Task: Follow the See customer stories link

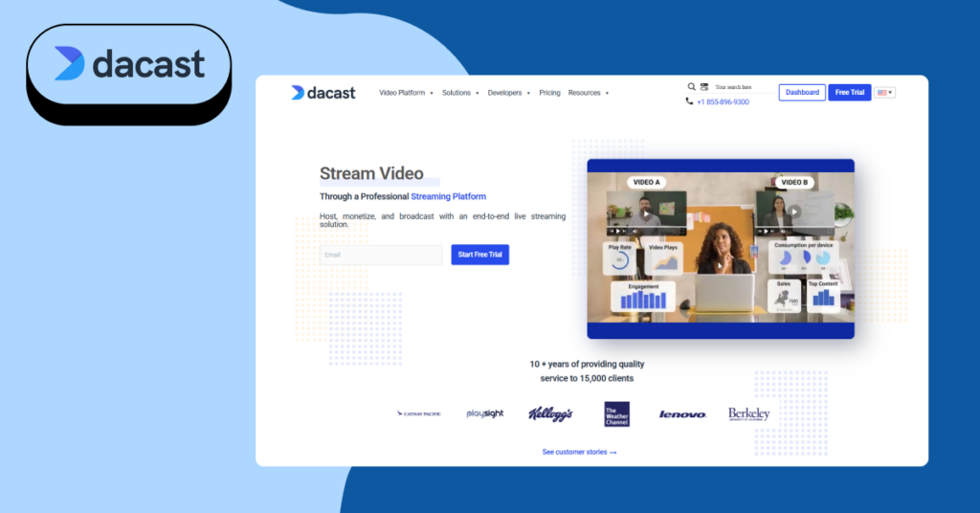Action: click(579, 452)
